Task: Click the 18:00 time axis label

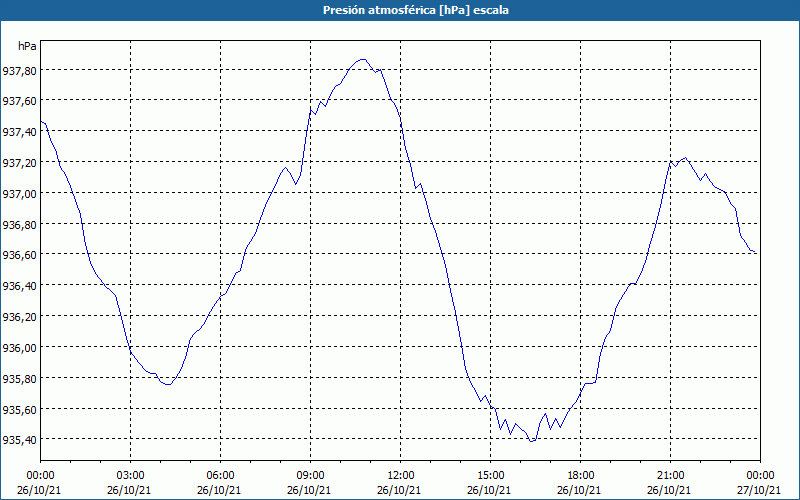Action: (x=580, y=476)
